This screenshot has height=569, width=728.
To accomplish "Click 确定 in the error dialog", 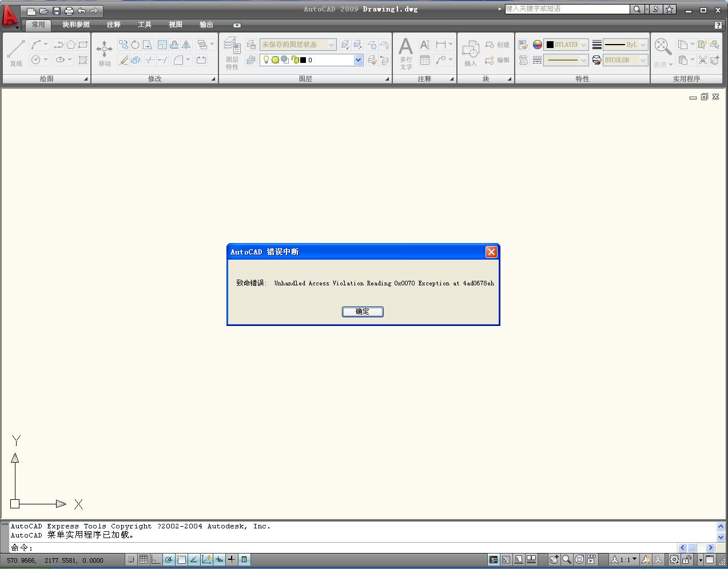I will pos(363,312).
